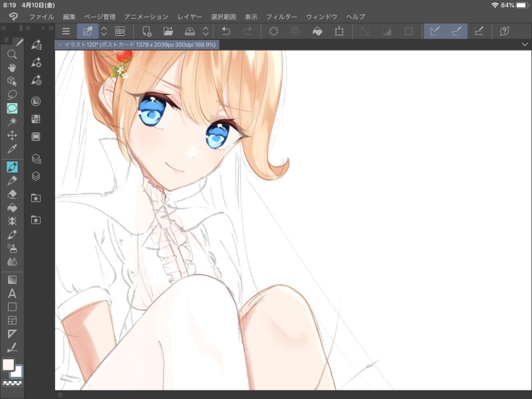Select the Auto Select magic wand tool
Viewport: 532px width, 399px height.
12,122
